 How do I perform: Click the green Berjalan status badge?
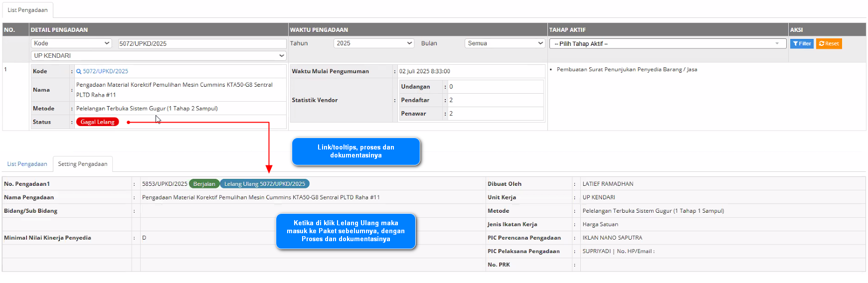click(204, 184)
